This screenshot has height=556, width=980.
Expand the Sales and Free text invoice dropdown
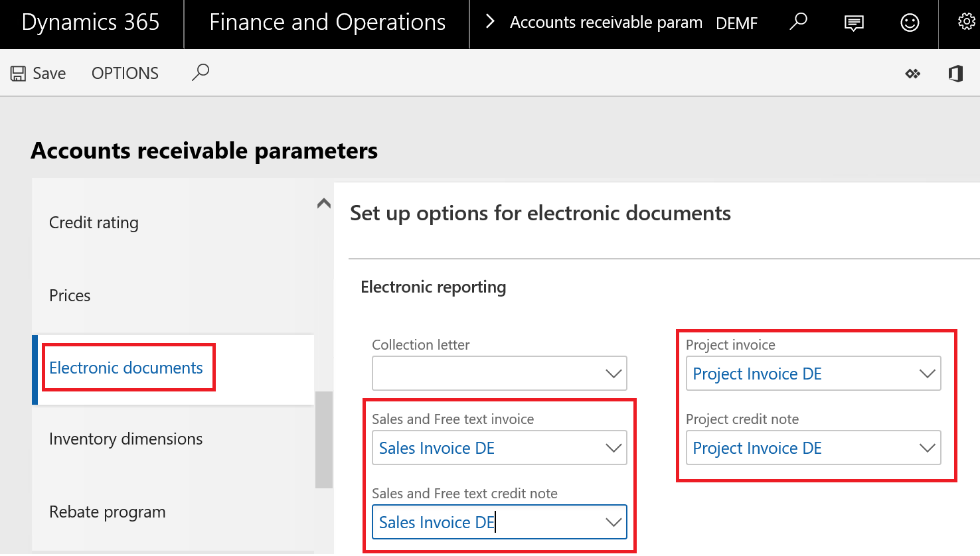pyautogui.click(x=613, y=448)
